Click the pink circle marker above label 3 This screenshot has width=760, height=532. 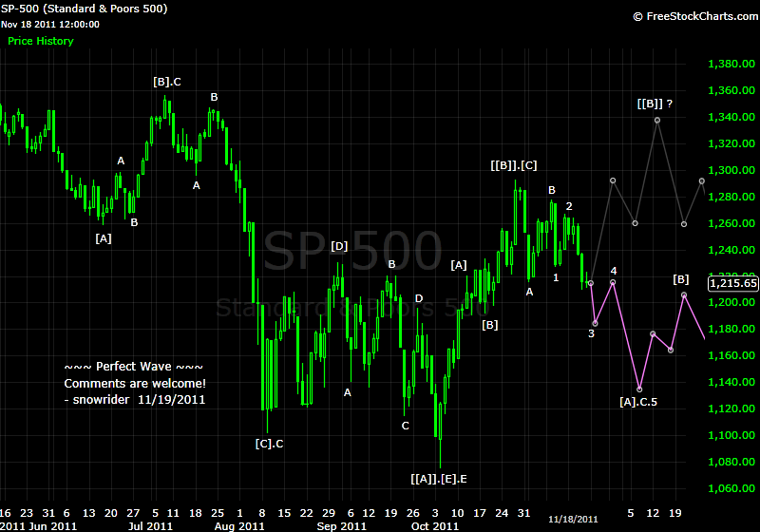(x=596, y=324)
